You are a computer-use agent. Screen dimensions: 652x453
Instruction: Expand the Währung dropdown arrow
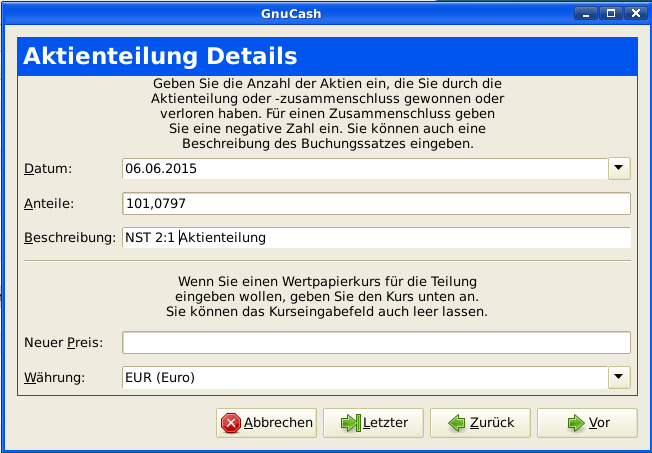point(619,377)
